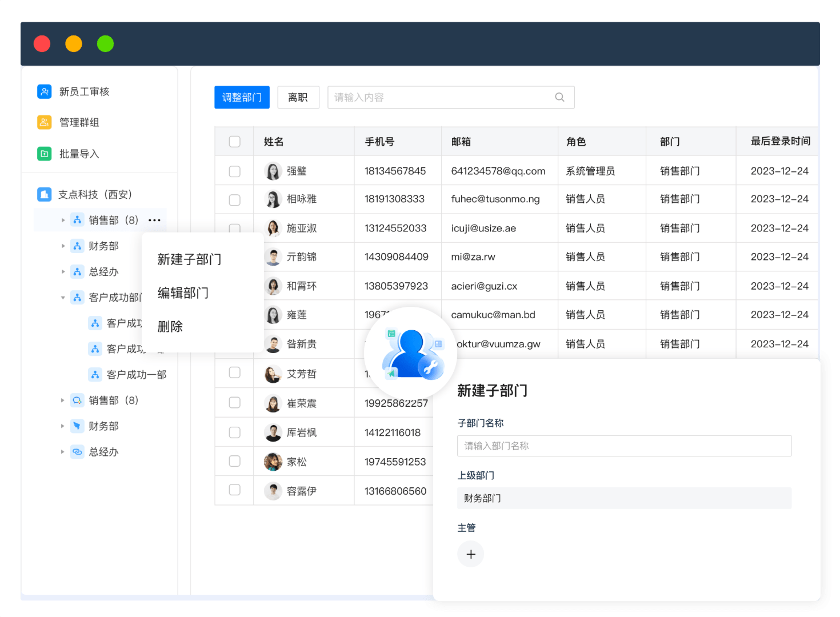Collapse the 客户成功部门 tree node
This screenshot has height=617, width=840.
63,298
